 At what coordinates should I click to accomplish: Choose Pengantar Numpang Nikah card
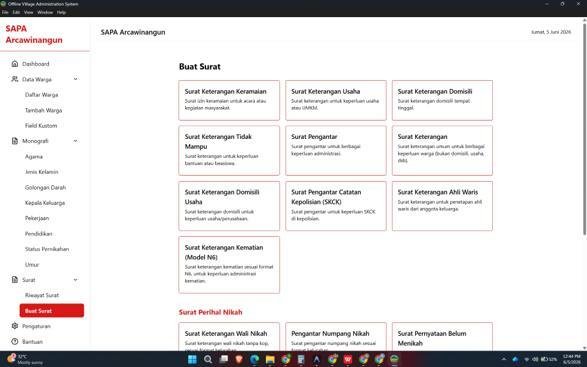click(336, 337)
